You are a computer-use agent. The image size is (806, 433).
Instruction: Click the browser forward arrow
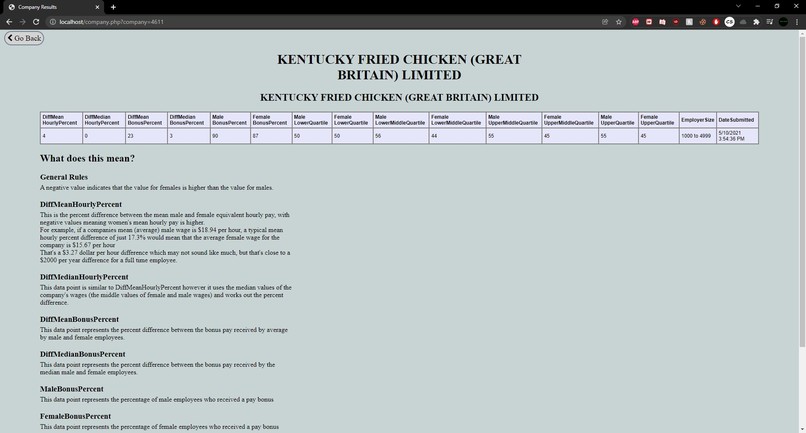[x=22, y=22]
